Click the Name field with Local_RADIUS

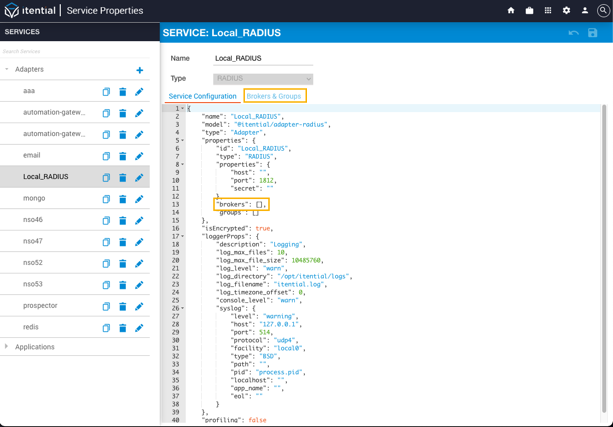click(263, 59)
